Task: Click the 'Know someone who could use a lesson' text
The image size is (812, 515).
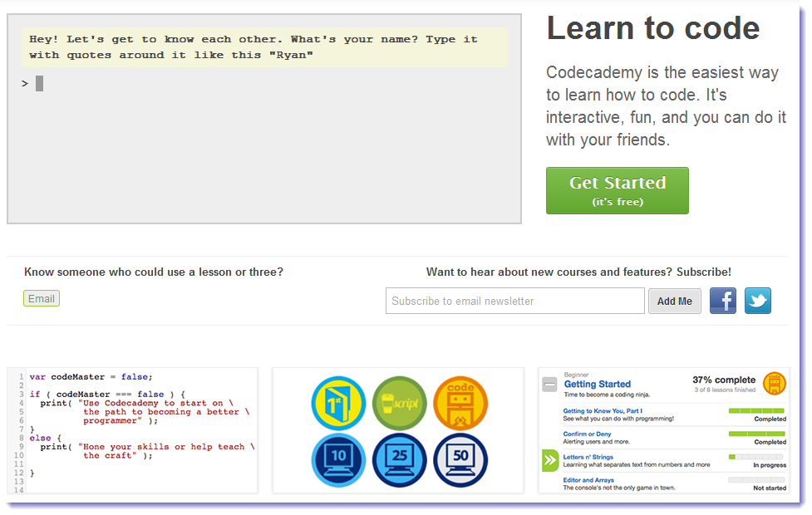Action: click(x=154, y=272)
